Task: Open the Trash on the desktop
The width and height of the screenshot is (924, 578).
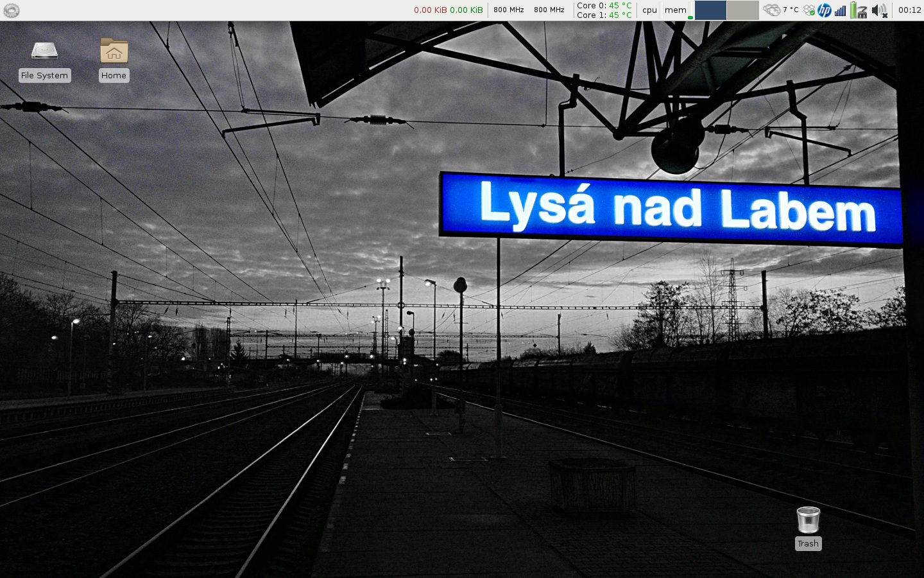Action: click(x=808, y=520)
